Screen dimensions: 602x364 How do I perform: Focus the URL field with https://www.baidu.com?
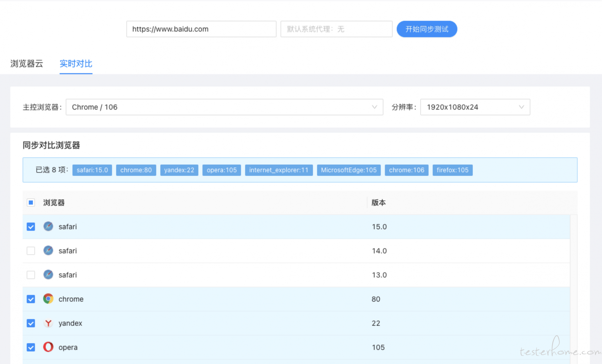[201, 29]
